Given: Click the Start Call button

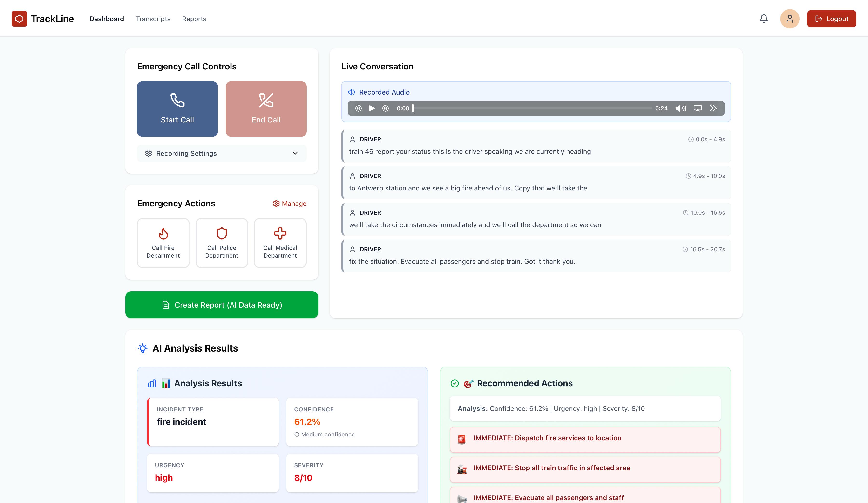Looking at the screenshot, I should coord(177,109).
